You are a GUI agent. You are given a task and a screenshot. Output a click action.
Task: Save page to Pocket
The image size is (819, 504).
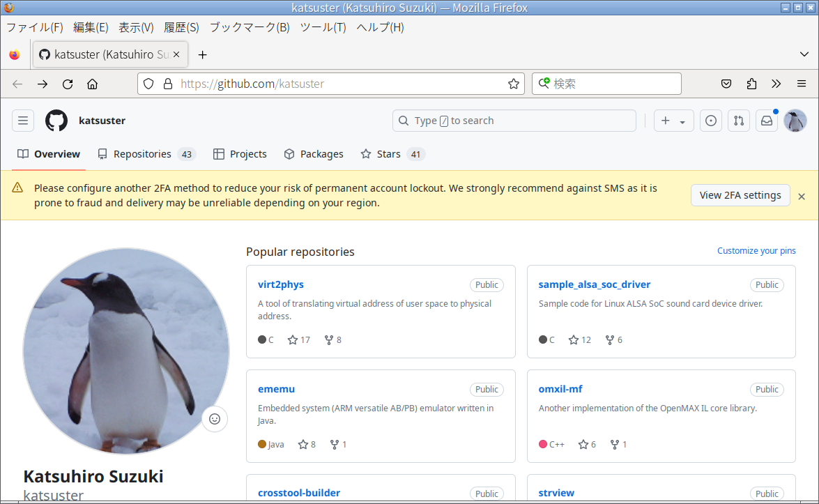click(726, 84)
